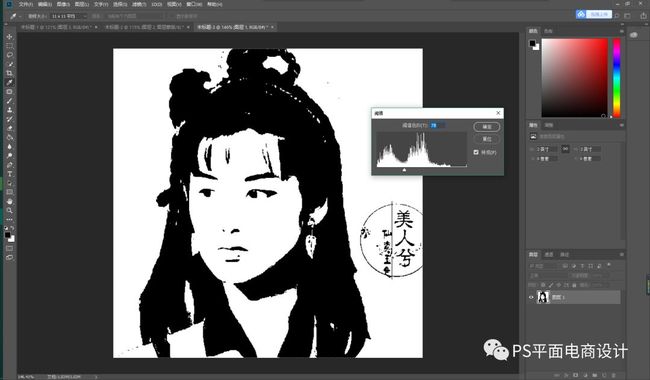Open the eyedropper tool preset dropdown arrow
This screenshot has width=650, height=380.
tap(19, 17)
